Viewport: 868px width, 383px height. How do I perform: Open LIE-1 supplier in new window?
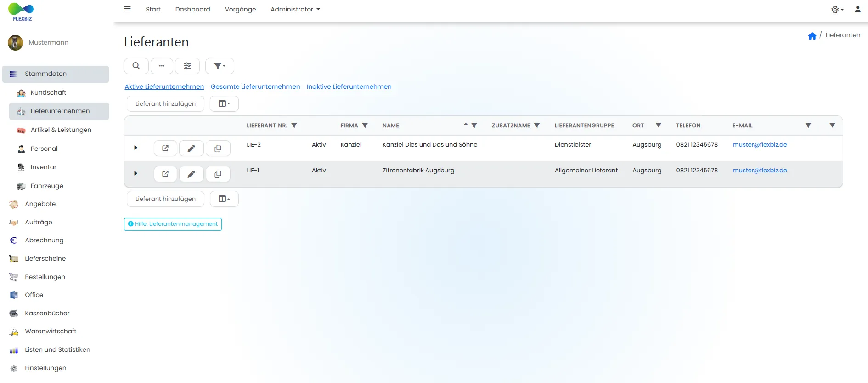(165, 174)
